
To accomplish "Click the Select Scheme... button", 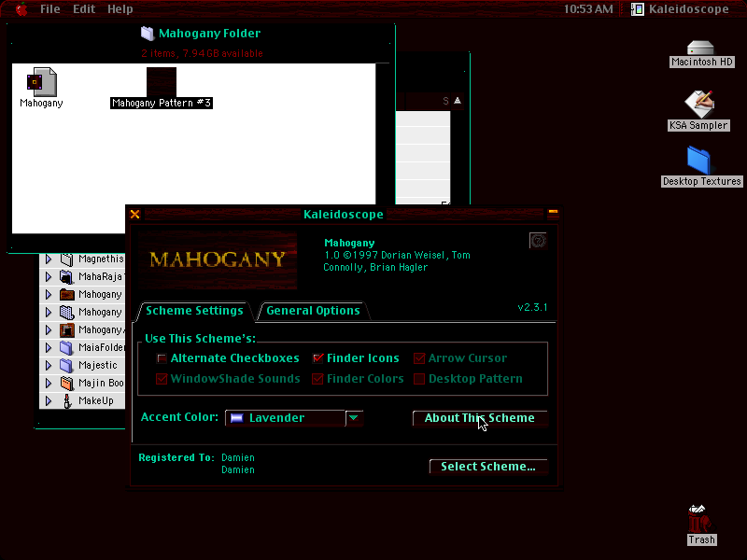I will coord(488,466).
